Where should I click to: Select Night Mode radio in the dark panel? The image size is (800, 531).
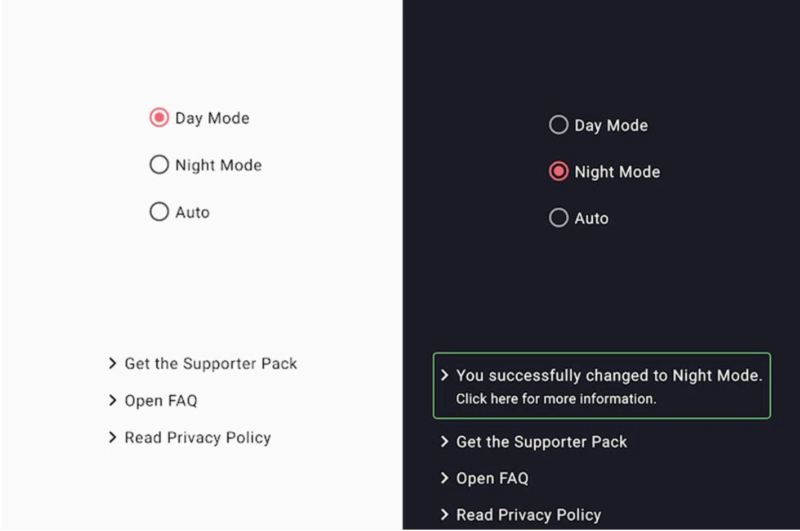[x=558, y=172]
